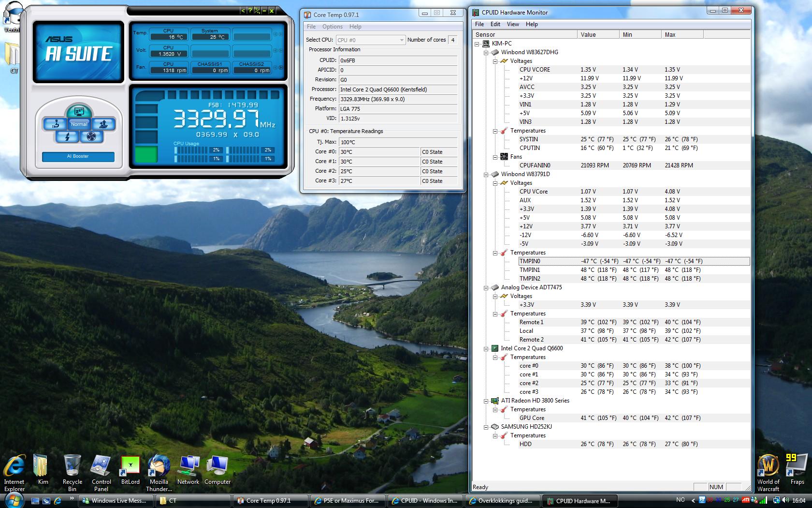Open the World of Warcraft desktop icon
This screenshot has height=508, width=812.
[768, 473]
